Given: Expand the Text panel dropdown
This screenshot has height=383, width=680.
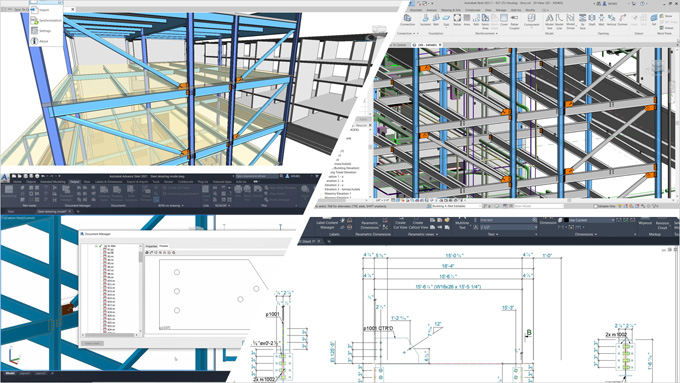Looking at the screenshot, I should (x=497, y=234).
